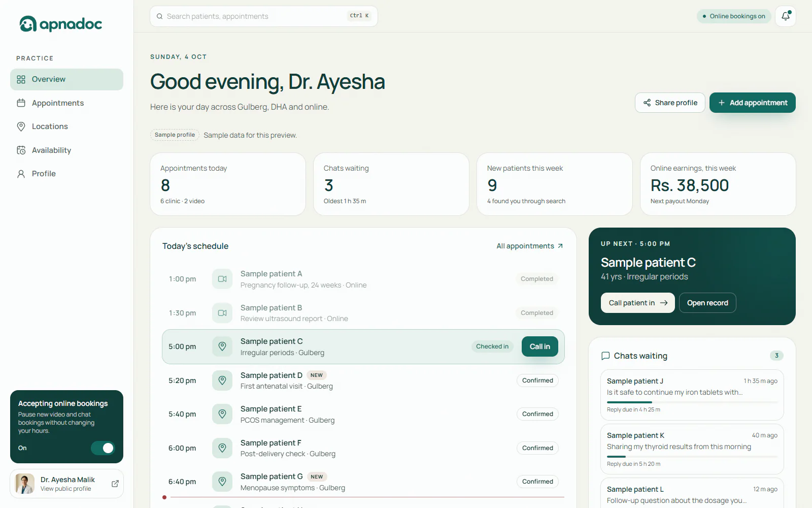Image resolution: width=812 pixels, height=508 pixels.
Task: Click the Ctrl K shortcut hint
Action: [x=359, y=16]
